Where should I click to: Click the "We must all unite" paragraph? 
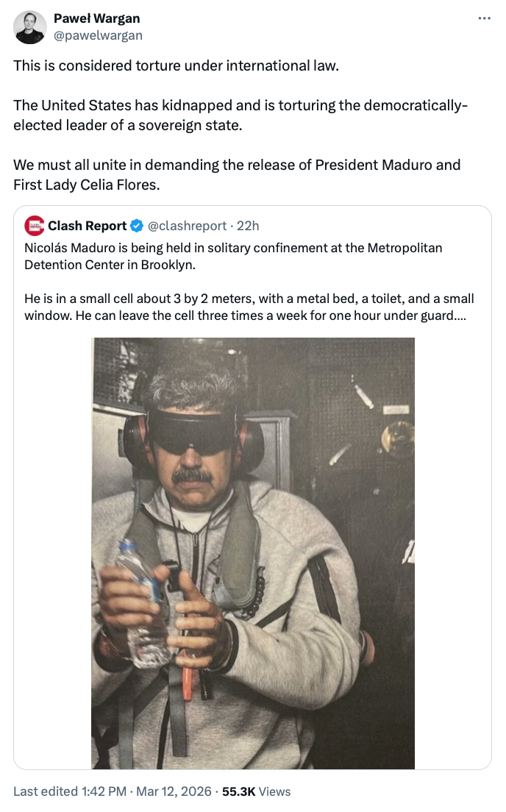237,174
